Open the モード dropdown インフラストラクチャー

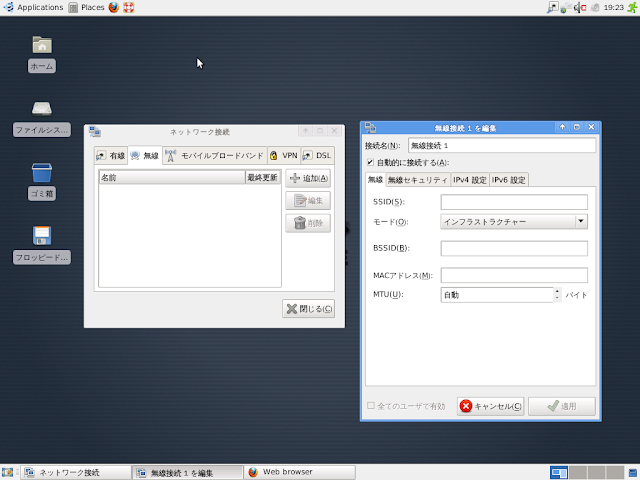click(514, 222)
